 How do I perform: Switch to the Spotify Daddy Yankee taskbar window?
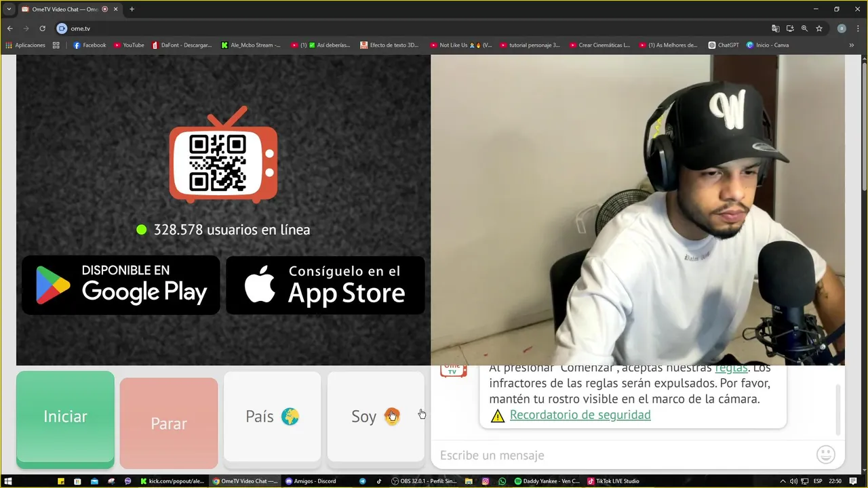547,481
